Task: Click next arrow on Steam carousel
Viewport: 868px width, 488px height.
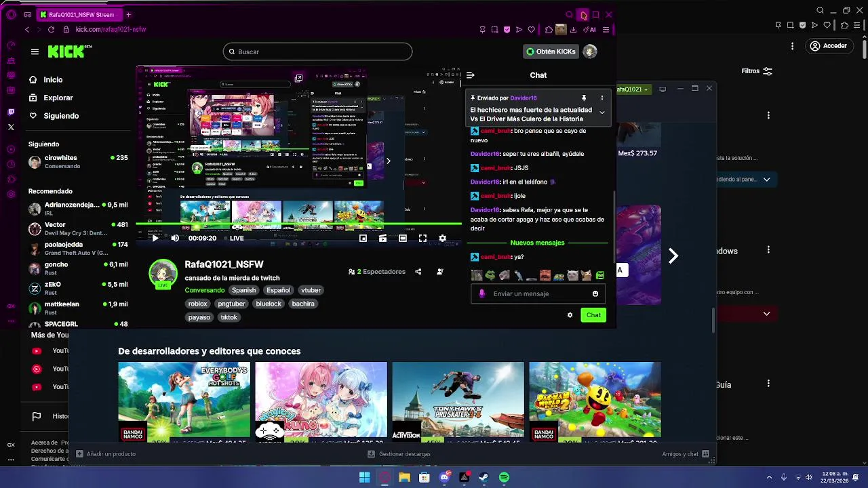Action: tap(673, 256)
